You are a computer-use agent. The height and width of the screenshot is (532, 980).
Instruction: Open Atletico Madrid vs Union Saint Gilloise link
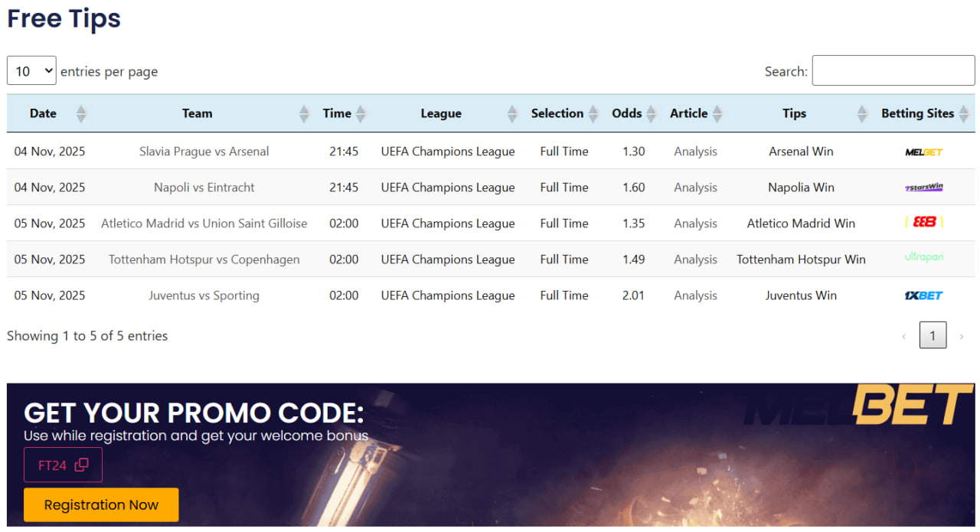point(204,224)
